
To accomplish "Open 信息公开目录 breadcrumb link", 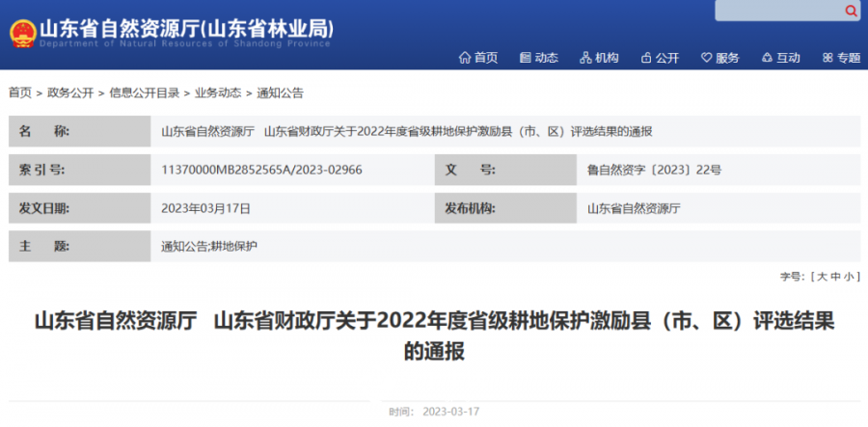I will point(144,93).
